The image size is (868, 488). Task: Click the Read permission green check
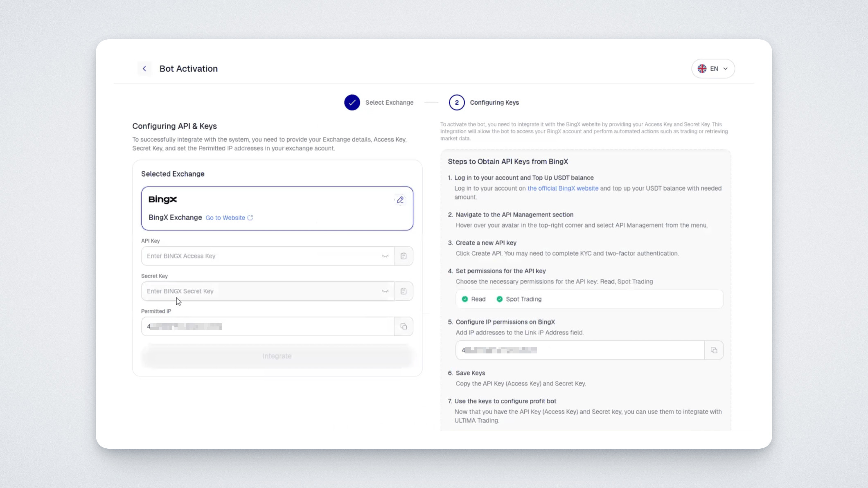point(465,299)
